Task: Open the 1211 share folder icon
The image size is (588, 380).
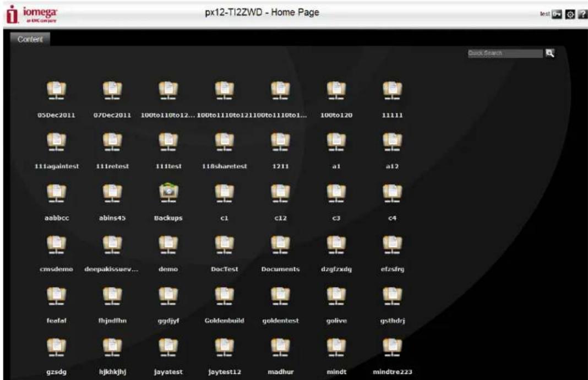Action: [280, 142]
